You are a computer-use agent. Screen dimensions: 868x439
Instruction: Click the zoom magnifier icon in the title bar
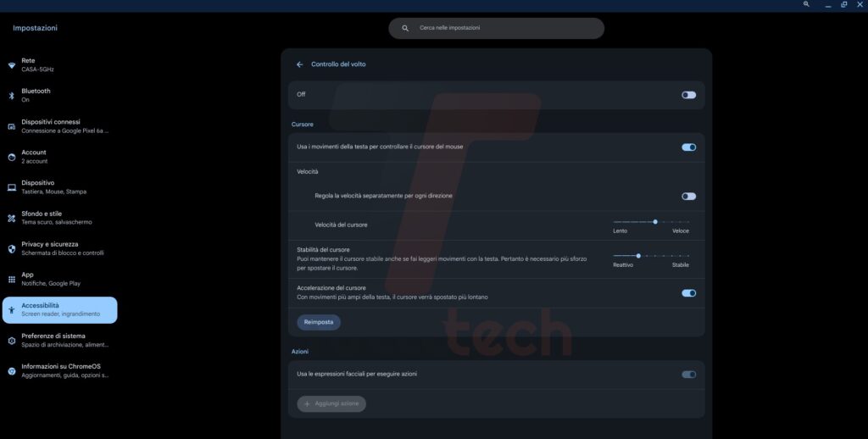[x=806, y=4]
